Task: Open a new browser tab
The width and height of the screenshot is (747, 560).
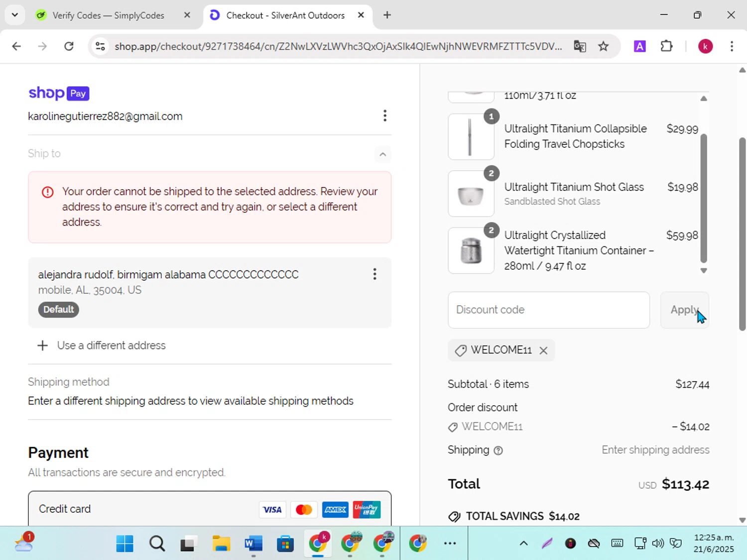Action: tap(387, 15)
